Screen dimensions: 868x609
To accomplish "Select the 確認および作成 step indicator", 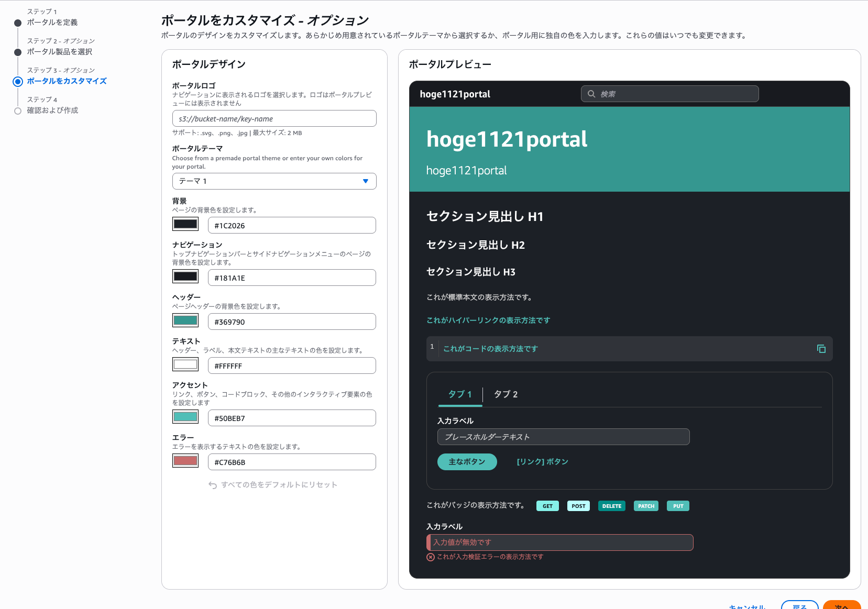I will [x=18, y=110].
